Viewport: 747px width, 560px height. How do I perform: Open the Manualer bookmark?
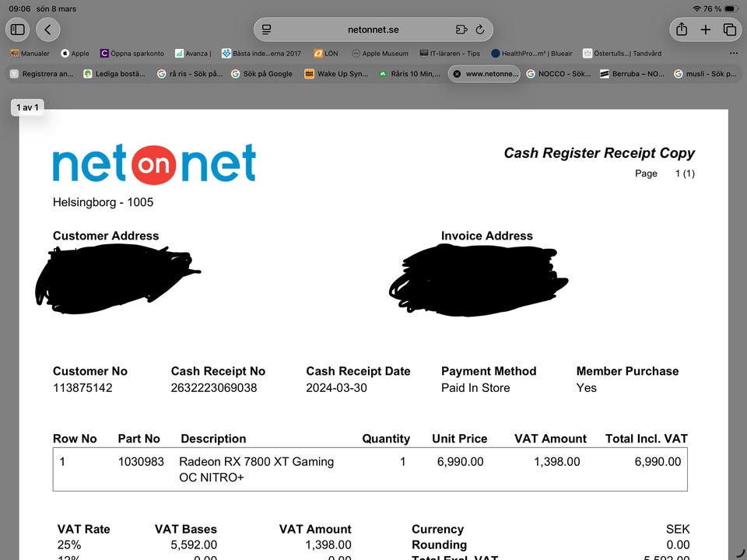click(30, 54)
